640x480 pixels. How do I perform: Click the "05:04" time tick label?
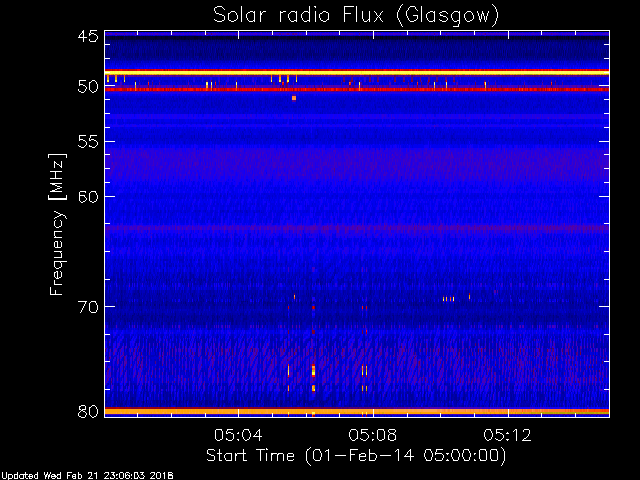pos(238,435)
